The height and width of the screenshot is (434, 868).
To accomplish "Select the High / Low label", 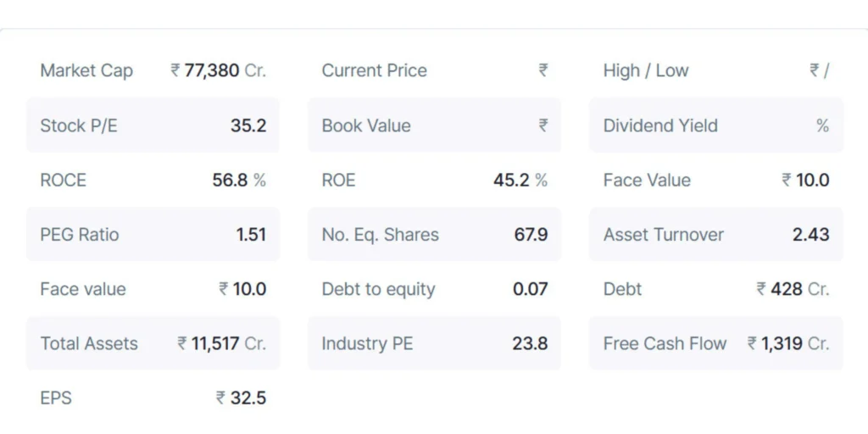I will pyautogui.click(x=646, y=71).
